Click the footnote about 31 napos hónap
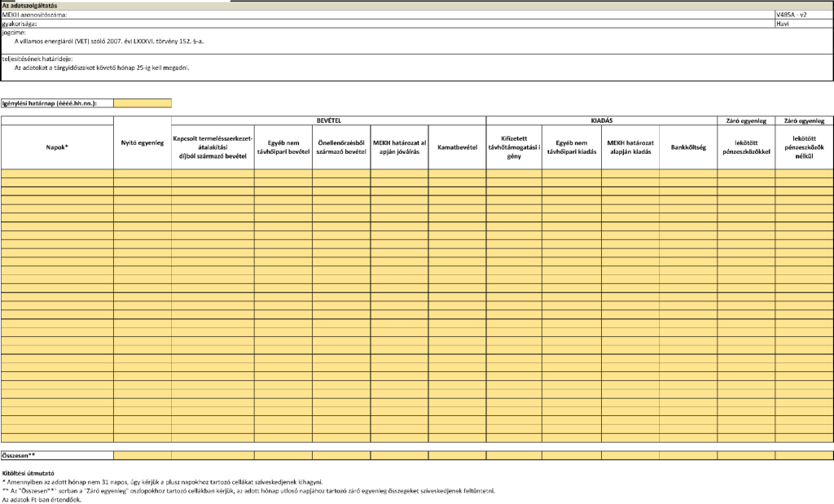This screenshot has height=504, width=834. tap(162, 482)
